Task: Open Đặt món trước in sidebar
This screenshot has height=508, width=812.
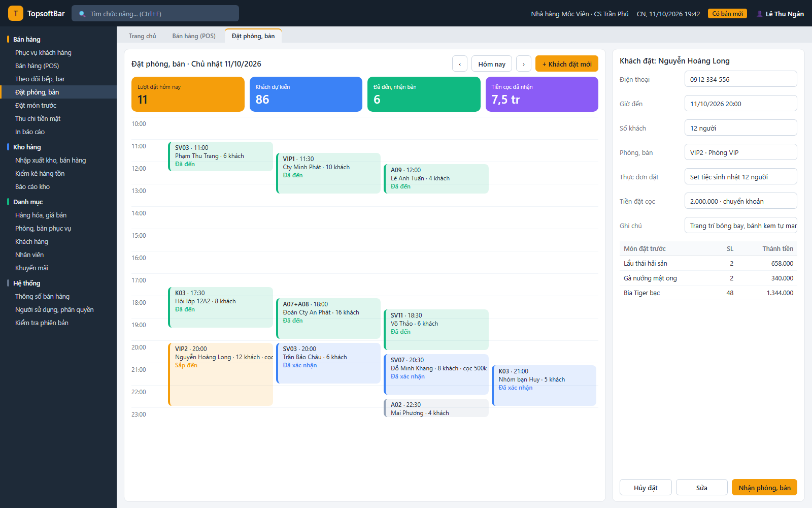Action: (x=58, y=105)
